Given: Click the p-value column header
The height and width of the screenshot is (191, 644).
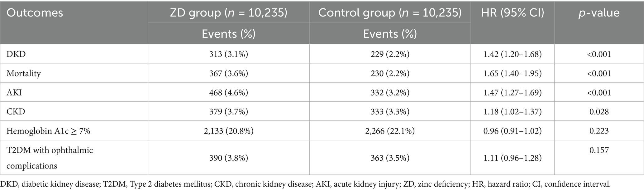Looking at the screenshot, I should click(x=599, y=13).
